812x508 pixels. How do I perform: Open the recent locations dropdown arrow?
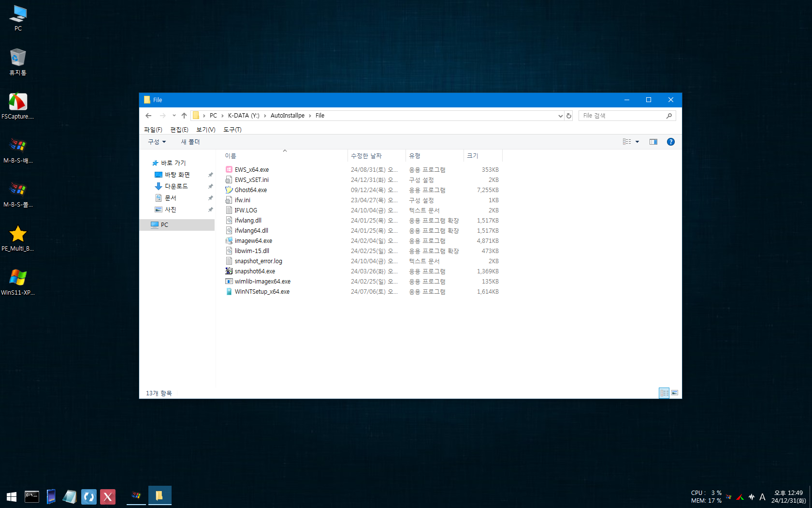pos(174,116)
